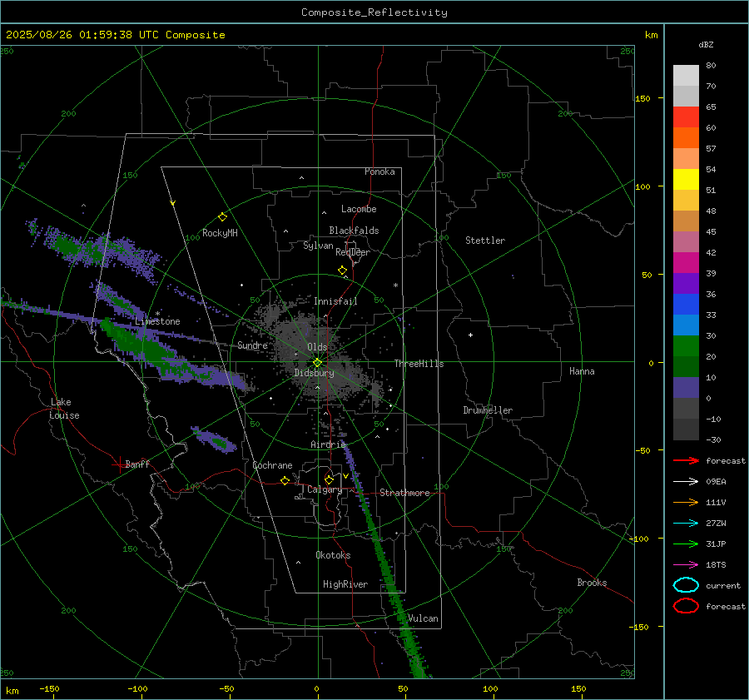Click the Blackfalds town label
This screenshot has width=749, height=700.
pos(354,231)
